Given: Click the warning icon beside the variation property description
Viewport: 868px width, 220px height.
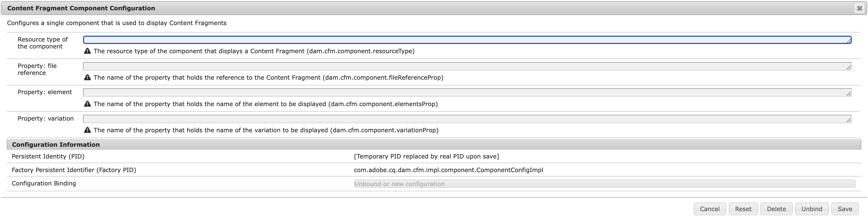Looking at the screenshot, I should coord(88,130).
